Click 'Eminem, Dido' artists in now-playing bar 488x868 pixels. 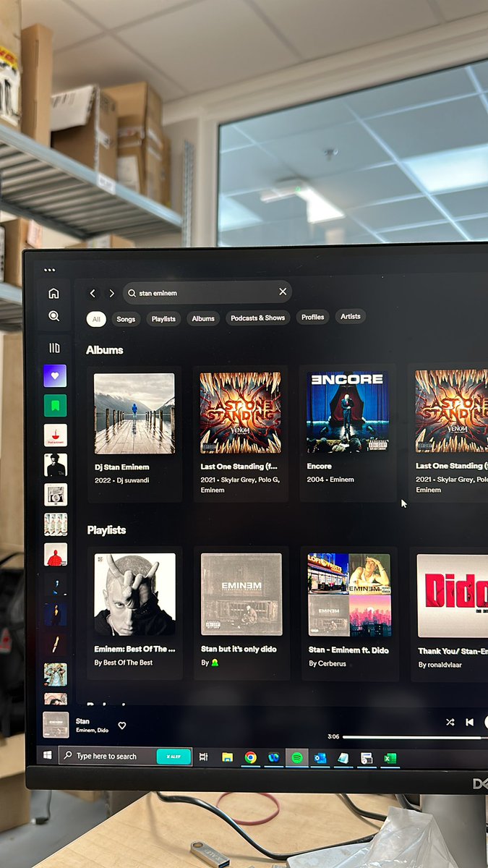[92, 731]
